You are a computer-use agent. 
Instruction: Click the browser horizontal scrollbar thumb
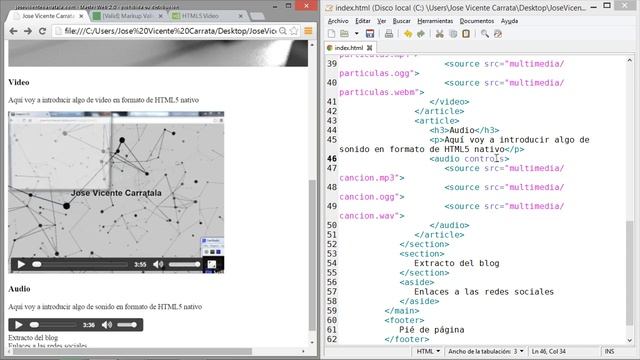pos(133,351)
